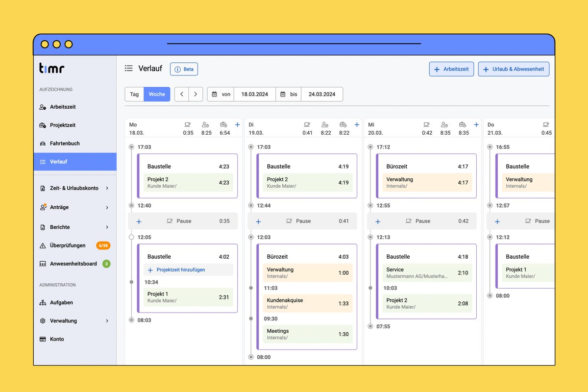Viewport: 588px width, 392px height.
Task: Click the list icon beside Verlauf heading
Action: point(129,69)
